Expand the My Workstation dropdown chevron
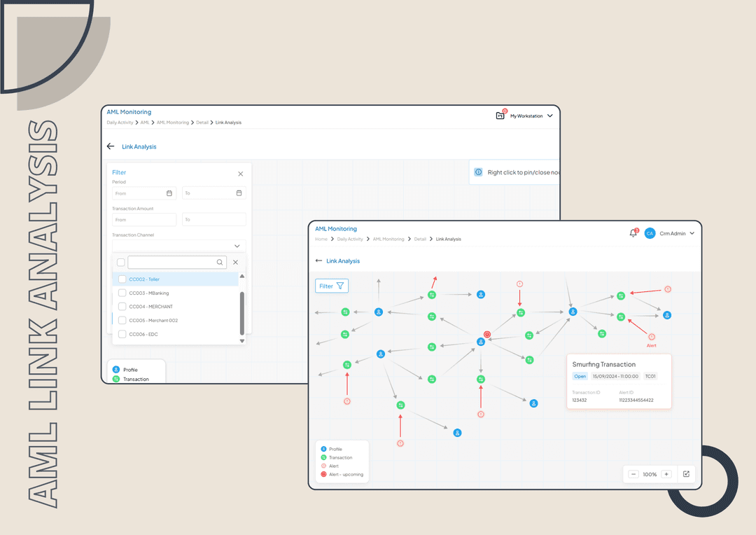Viewport: 756px width, 535px height. pos(550,116)
